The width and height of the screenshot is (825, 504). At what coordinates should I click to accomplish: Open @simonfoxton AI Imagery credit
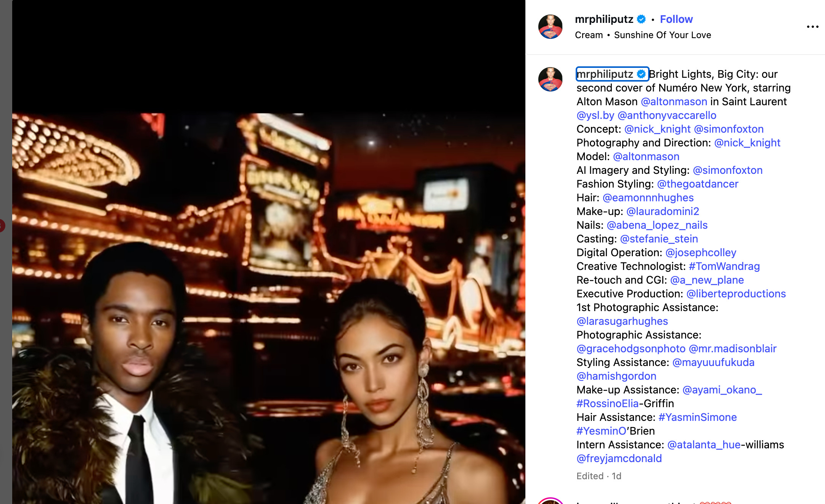pos(727,170)
